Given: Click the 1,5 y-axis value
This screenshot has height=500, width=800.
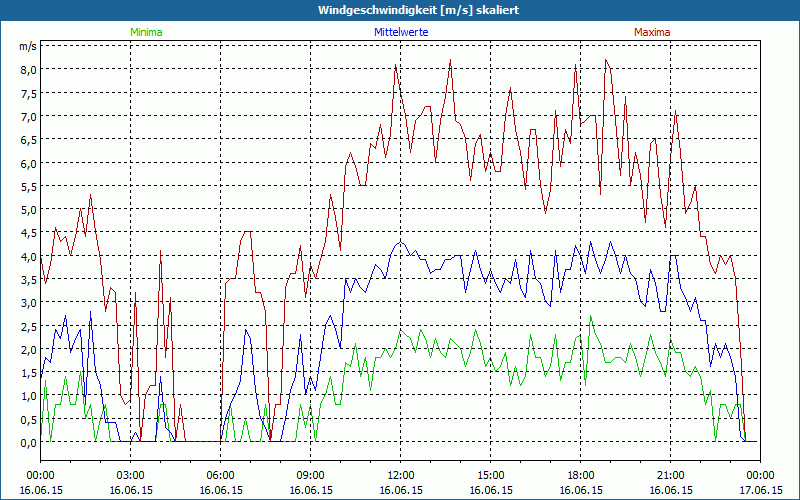Looking at the screenshot, I should pos(29,373).
